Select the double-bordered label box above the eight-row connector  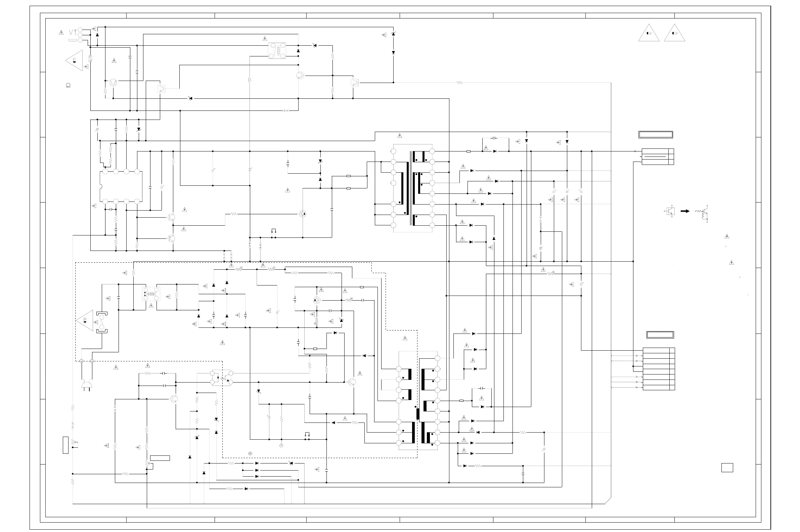pos(660,335)
